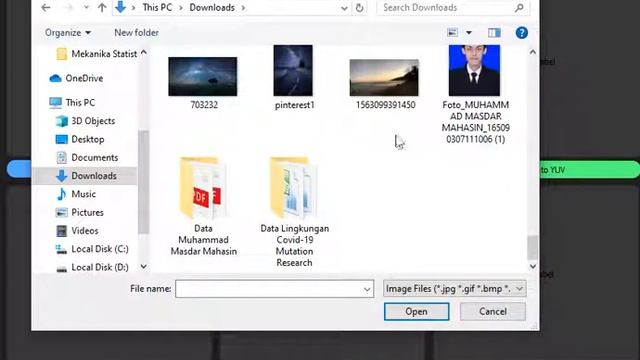Create a New folder

point(136,33)
